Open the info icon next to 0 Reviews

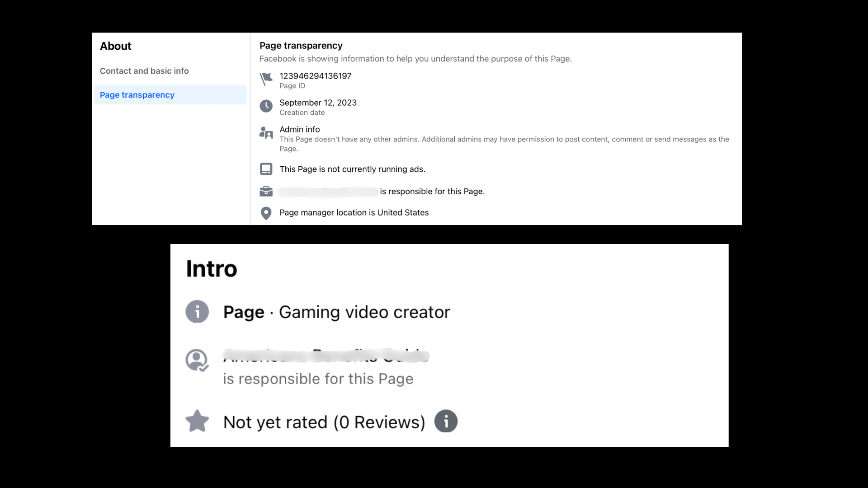pyautogui.click(x=446, y=421)
